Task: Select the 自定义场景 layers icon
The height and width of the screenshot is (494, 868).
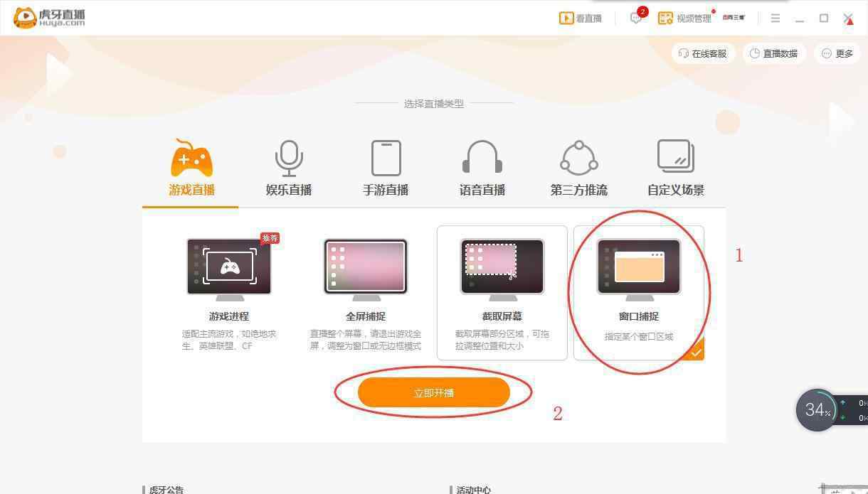Action: 675,156
